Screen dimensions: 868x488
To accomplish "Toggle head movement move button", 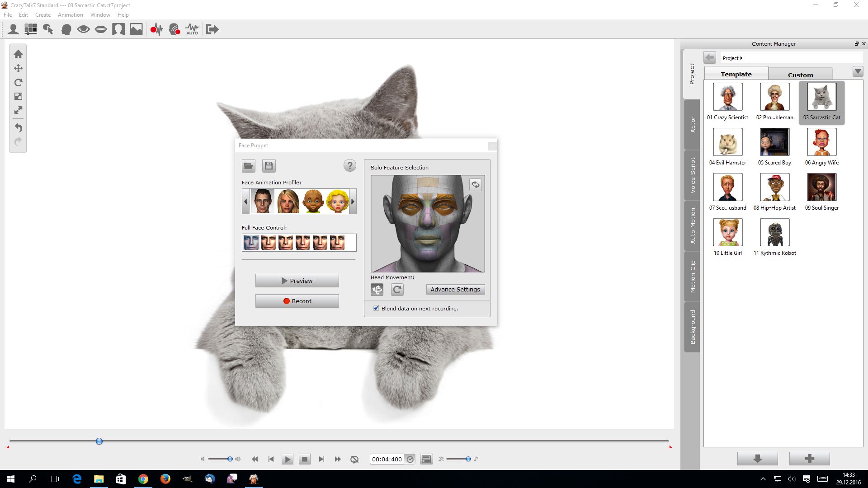I will pos(377,290).
